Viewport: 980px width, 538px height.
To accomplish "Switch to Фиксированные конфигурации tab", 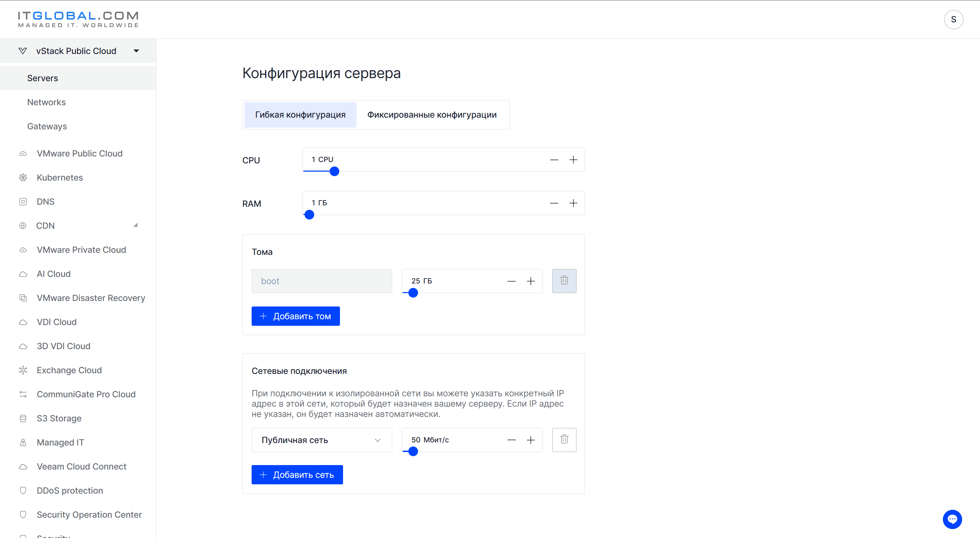I will tap(431, 115).
